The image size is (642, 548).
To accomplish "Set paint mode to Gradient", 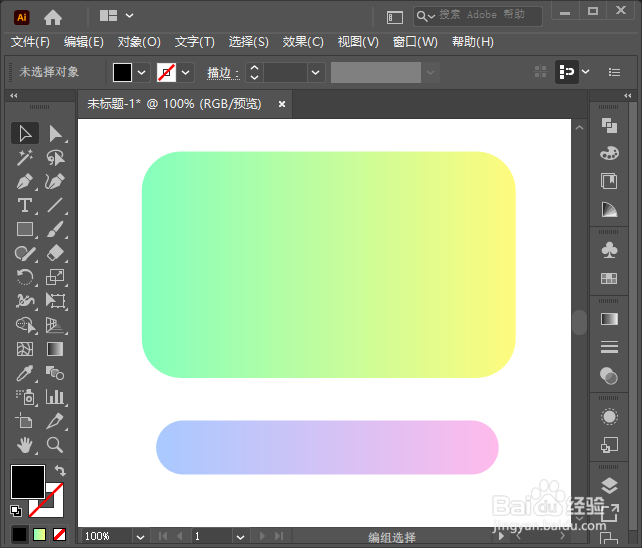I will 39,534.
